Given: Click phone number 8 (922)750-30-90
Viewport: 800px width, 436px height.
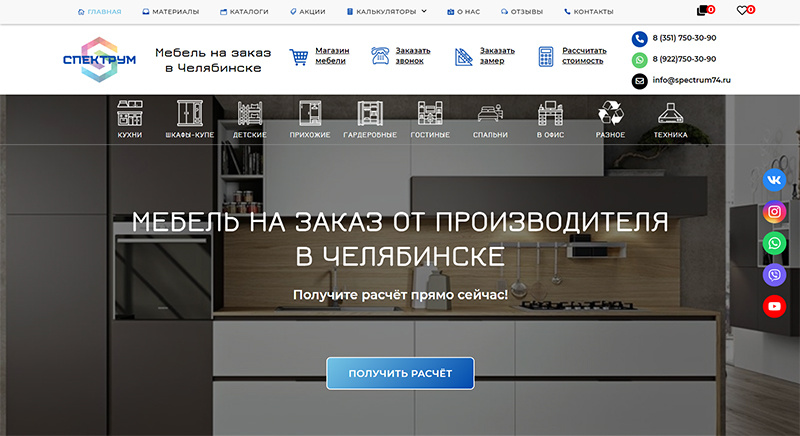Looking at the screenshot, I should point(684,59).
